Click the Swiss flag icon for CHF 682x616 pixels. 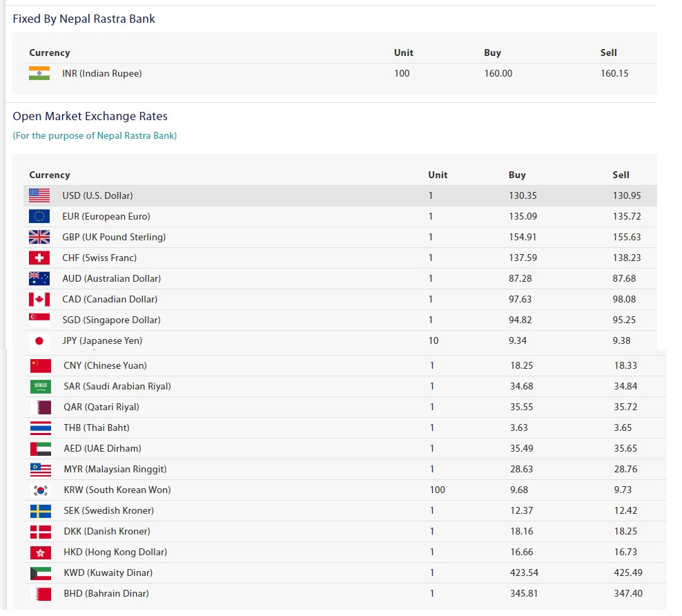[39, 258]
